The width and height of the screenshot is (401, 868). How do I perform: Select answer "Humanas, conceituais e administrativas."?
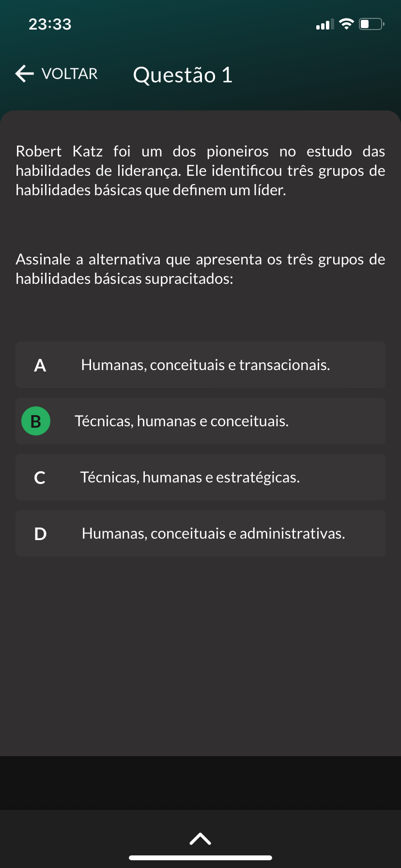coord(200,533)
